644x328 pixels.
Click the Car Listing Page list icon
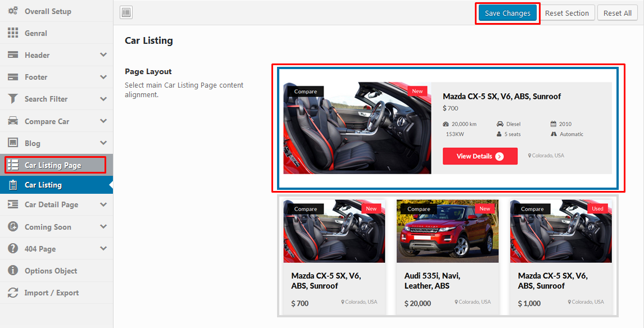pos(13,165)
